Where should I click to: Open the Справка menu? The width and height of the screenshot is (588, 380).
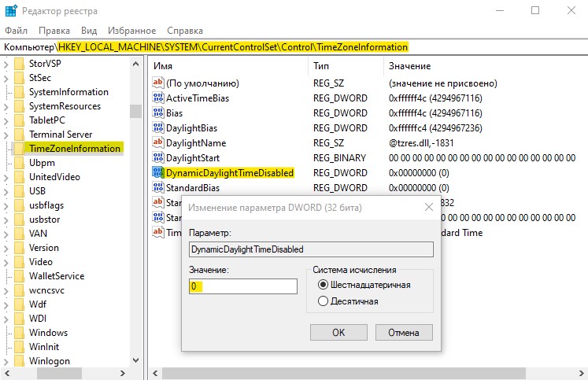(185, 31)
